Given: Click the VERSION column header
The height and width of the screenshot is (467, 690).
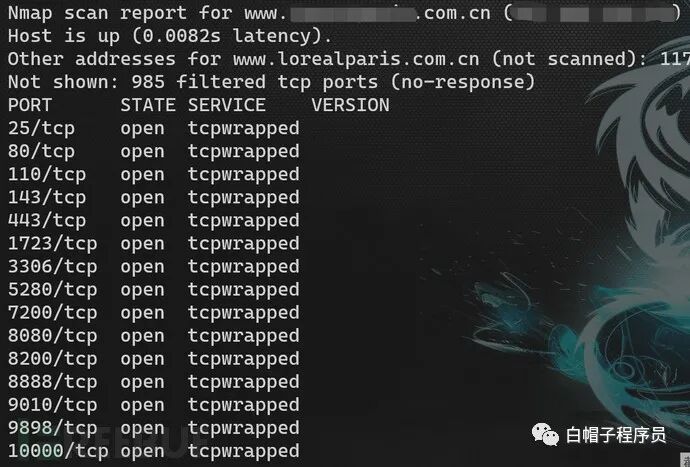Looking at the screenshot, I should [x=350, y=105].
